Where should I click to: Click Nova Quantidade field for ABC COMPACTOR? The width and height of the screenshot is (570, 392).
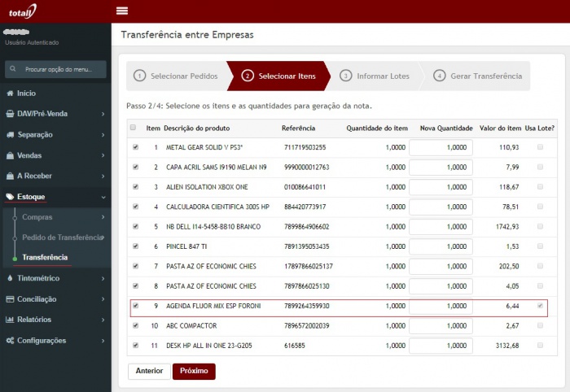pyautogui.click(x=441, y=326)
